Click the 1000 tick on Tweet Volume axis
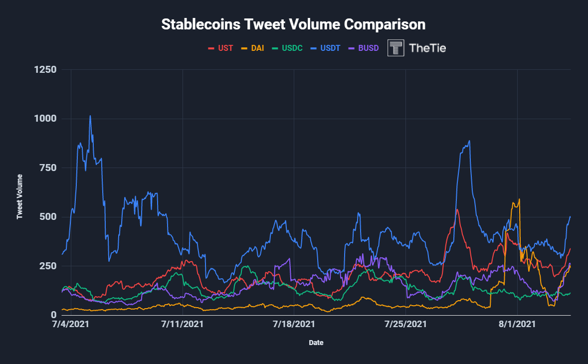The width and height of the screenshot is (588, 364). click(x=45, y=119)
